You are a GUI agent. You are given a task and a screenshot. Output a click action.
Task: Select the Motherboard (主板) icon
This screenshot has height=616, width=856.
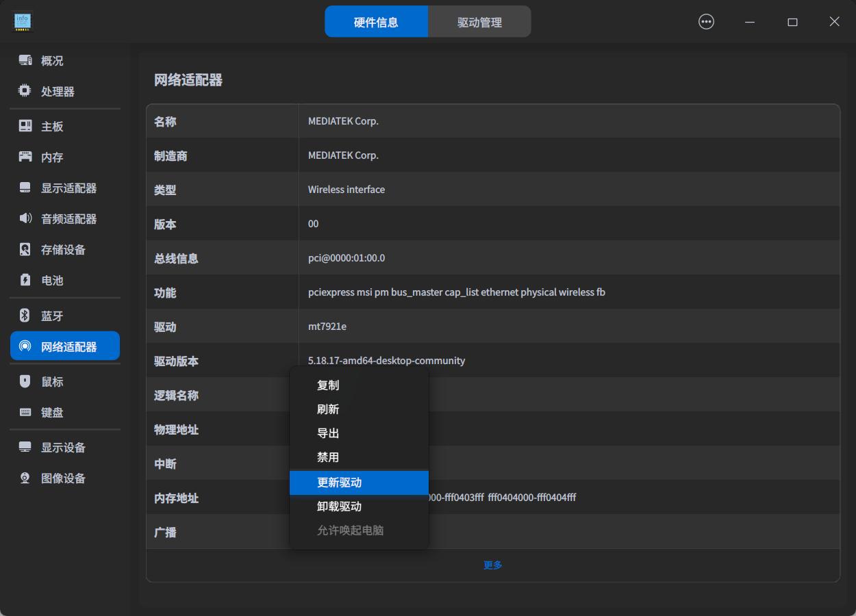pos(25,126)
